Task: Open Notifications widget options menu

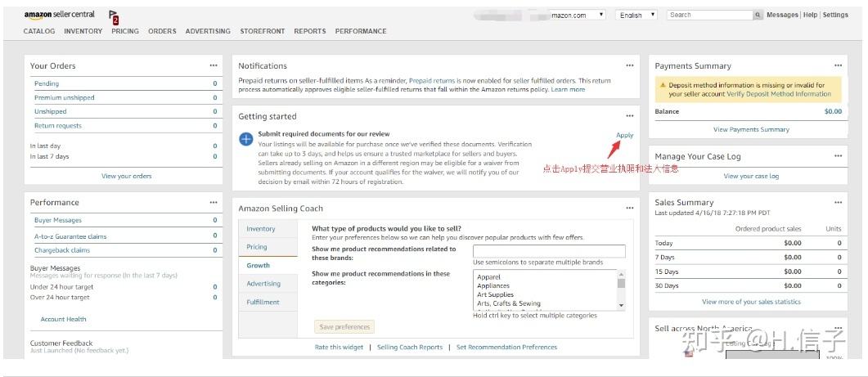Action: point(630,65)
